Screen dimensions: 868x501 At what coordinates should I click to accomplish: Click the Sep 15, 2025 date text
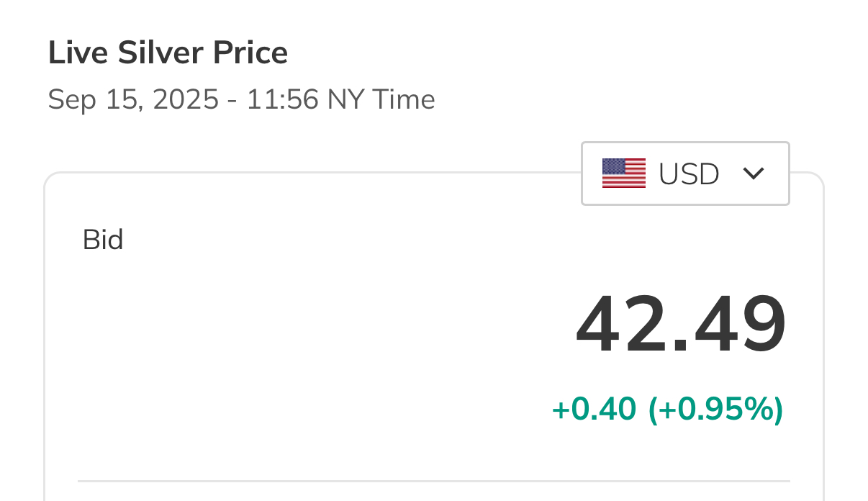pyautogui.click(x=133, y=99)
